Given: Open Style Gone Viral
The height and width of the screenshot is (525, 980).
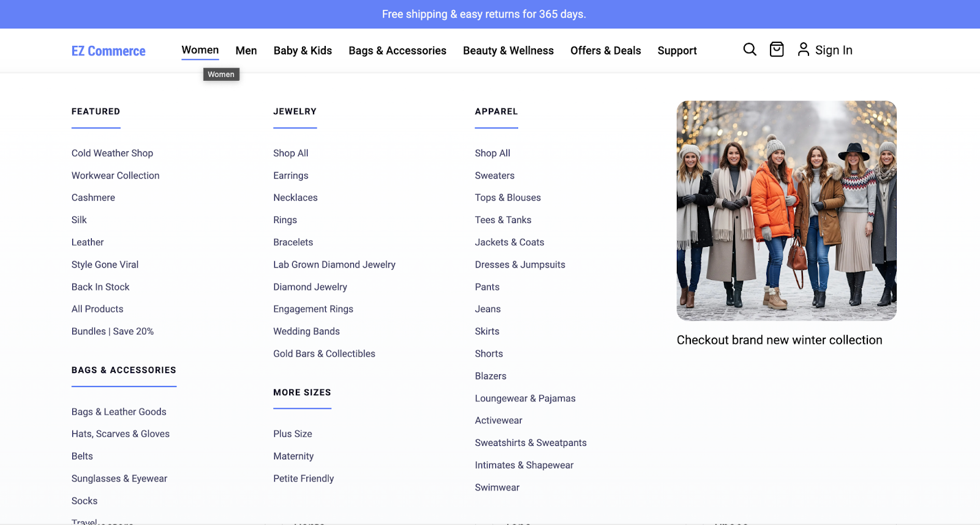Looking at the screenshot, I should (x=105, y=265).
